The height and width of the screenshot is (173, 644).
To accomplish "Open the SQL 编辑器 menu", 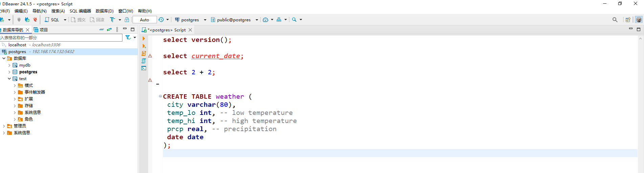I will [x=80, y=11].
